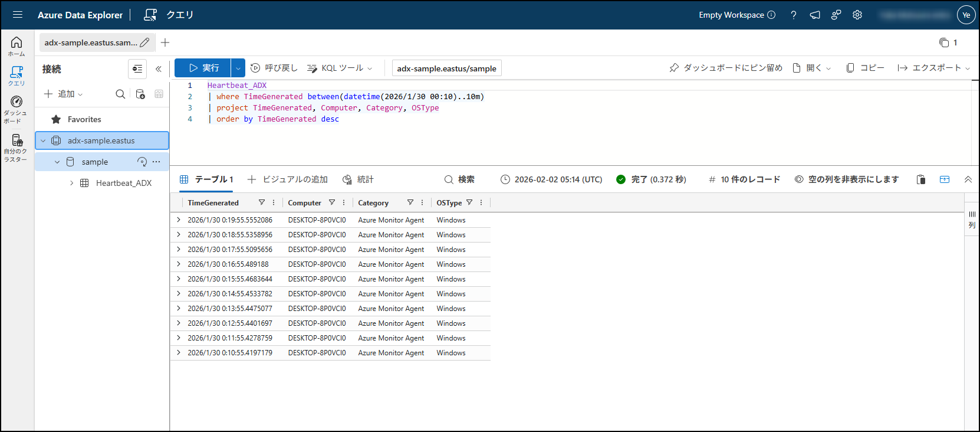Click the add database icon in 接続 pane
This screenshot has width=980, height=432.
pyautogui.click(x=140, y=94)
